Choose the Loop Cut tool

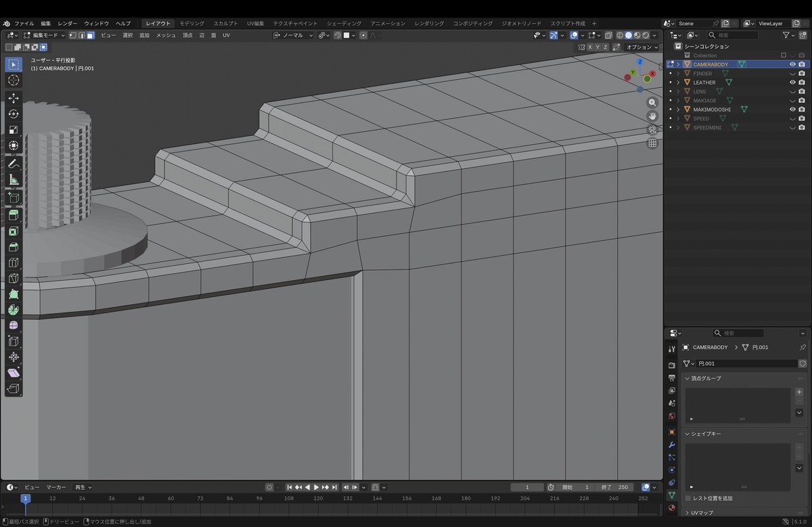[14, 262]
